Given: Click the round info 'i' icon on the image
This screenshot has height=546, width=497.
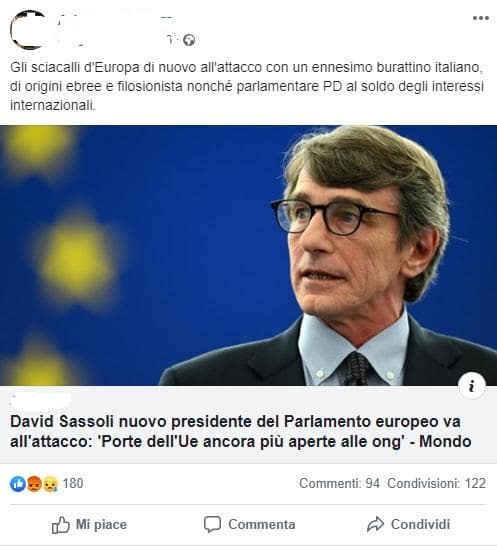Looking at the screenshot, I should [x=472, y=386].
